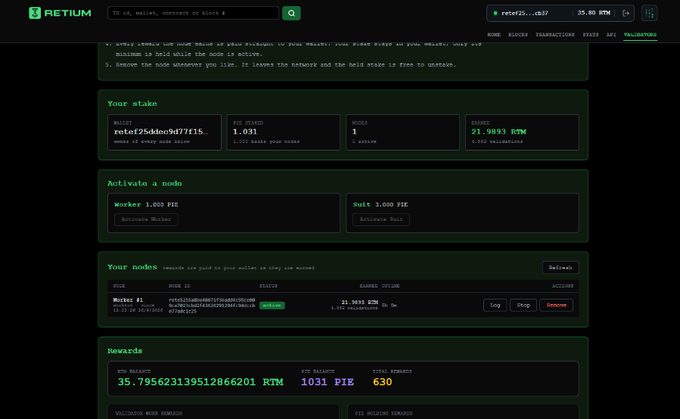Click the Worker 1.000 PIE label
Screen dimensions: 680x419
click(x=146, y=205)
